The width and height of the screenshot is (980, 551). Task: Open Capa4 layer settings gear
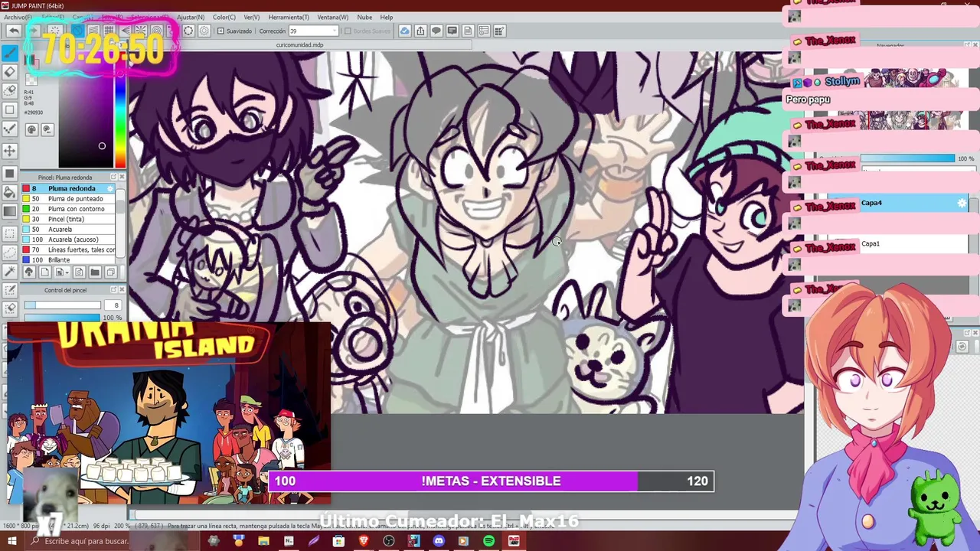[x=962, y=203]
